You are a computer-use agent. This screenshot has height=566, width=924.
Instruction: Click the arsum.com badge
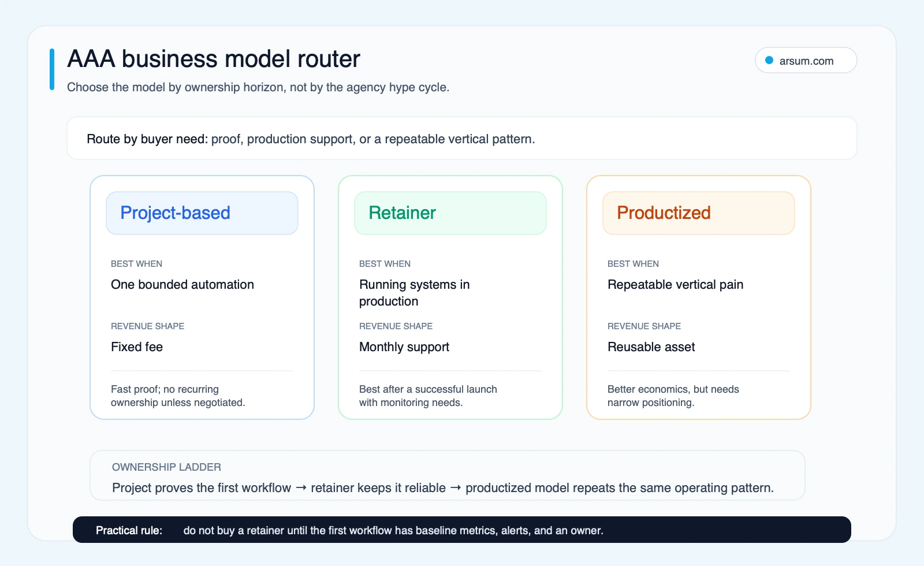(806, 60)
